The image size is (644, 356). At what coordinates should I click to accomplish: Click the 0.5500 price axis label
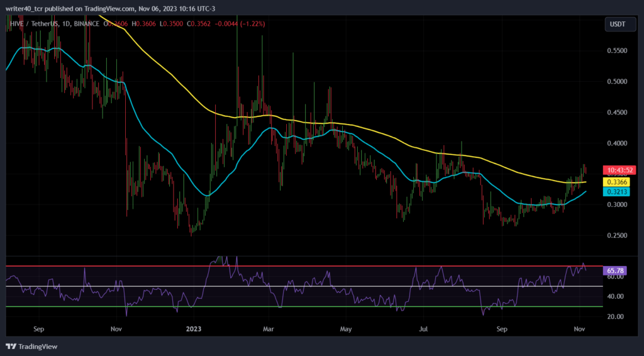click(x=617, y=50)
